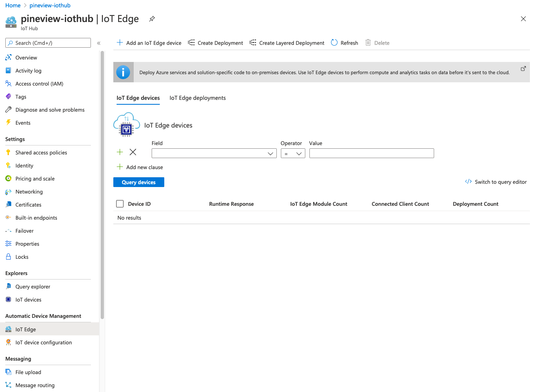Open info banner external link icon
Viewport: 534px width, 392px height.
523,68
